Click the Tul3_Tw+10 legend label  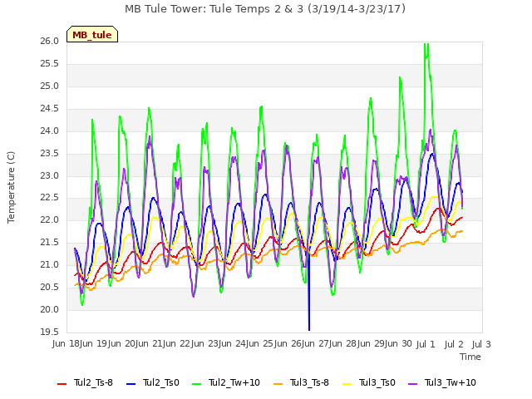click(x=451, y=382)
